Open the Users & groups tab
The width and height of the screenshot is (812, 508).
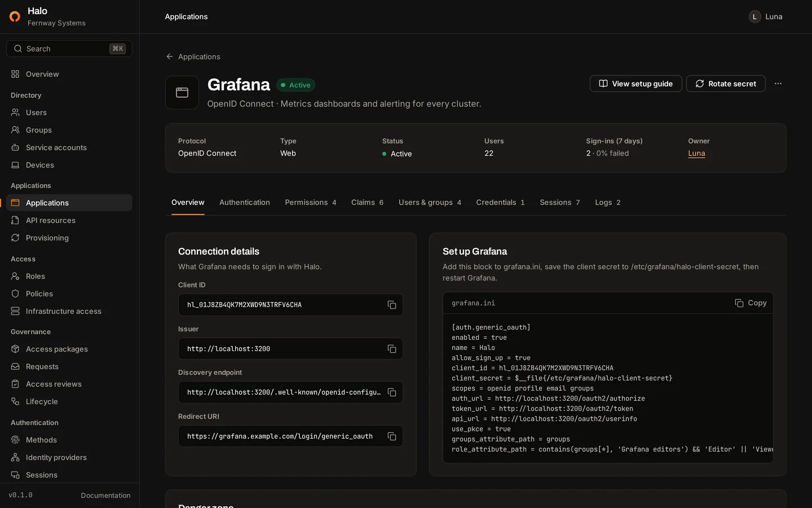click(430, 202)
